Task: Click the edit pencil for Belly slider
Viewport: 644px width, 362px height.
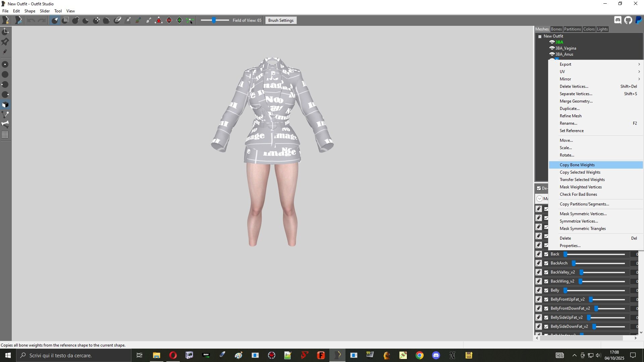Action: click(539, 290)
